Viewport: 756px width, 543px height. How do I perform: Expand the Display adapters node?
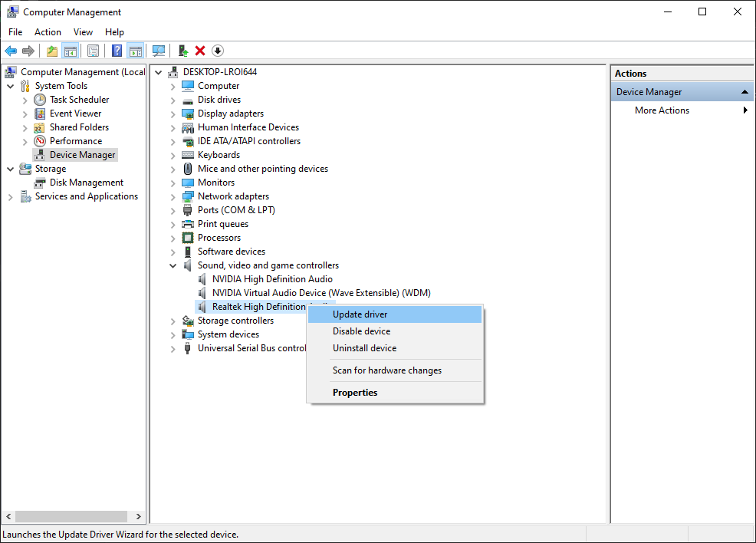coord(173,114)
